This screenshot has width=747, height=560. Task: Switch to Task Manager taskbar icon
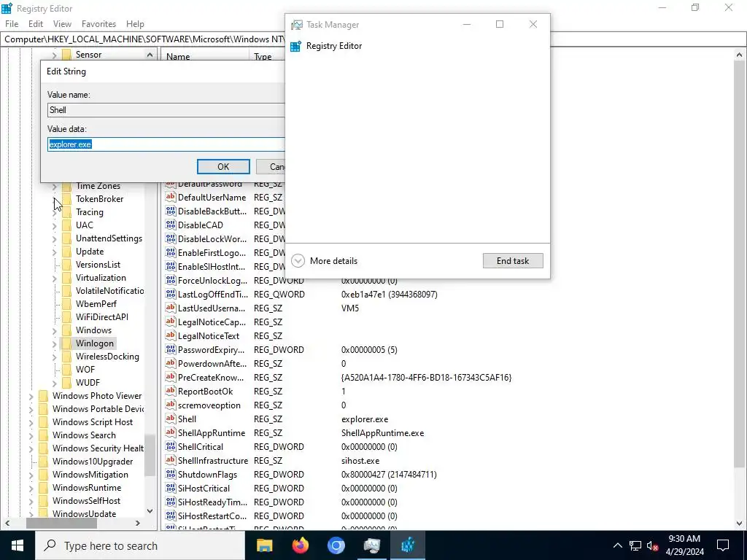pyautogui.click(x=371, y=545)
